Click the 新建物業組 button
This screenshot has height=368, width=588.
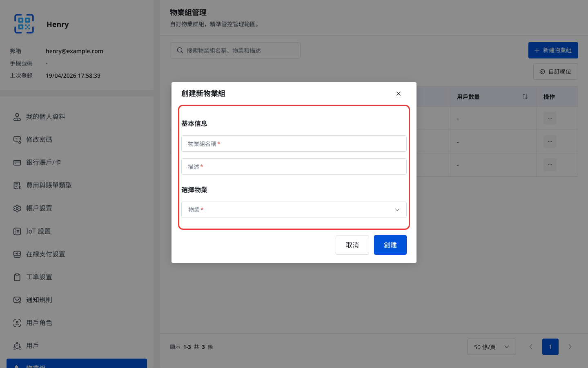click(x=553, y=50)
